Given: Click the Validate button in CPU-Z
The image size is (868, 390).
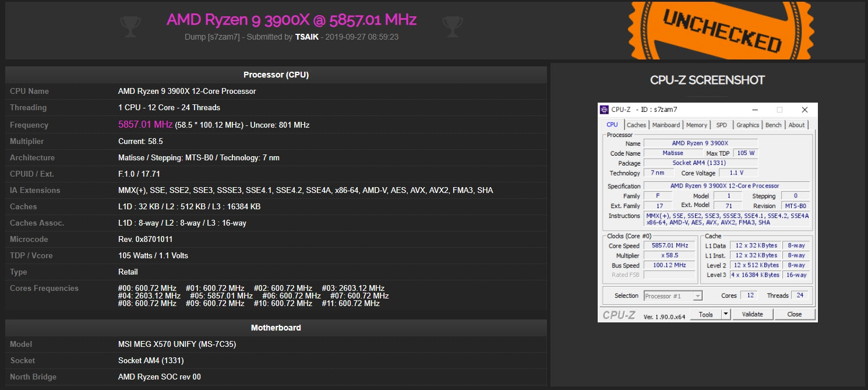Looking at the screenshot, I should [x=752, y=314].
